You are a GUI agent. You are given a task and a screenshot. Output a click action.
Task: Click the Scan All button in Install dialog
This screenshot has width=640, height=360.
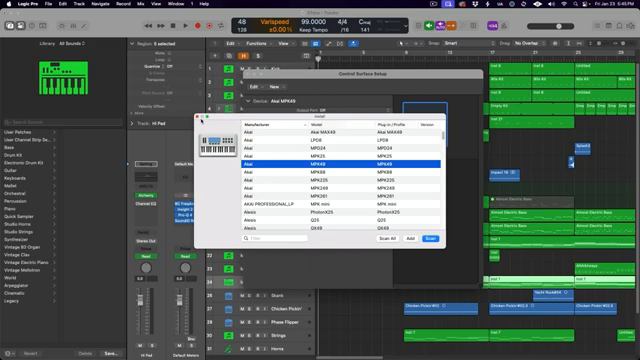[x=387, y=238]
